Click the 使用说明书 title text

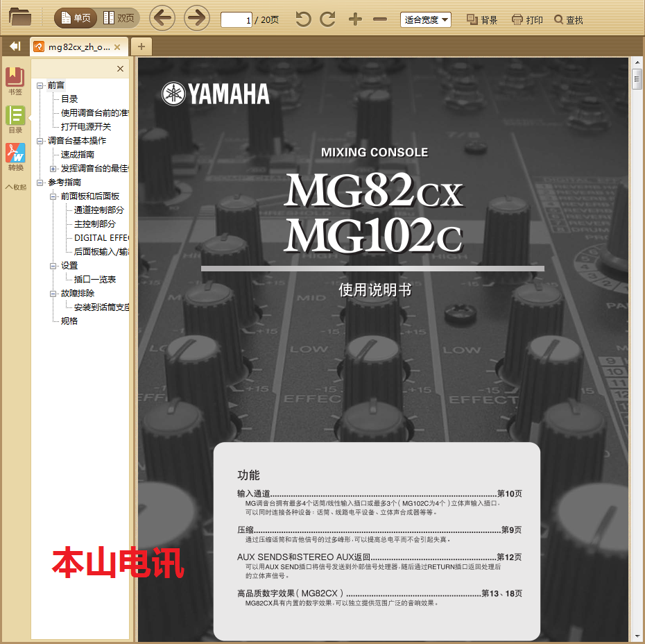[x=375, y=290]
